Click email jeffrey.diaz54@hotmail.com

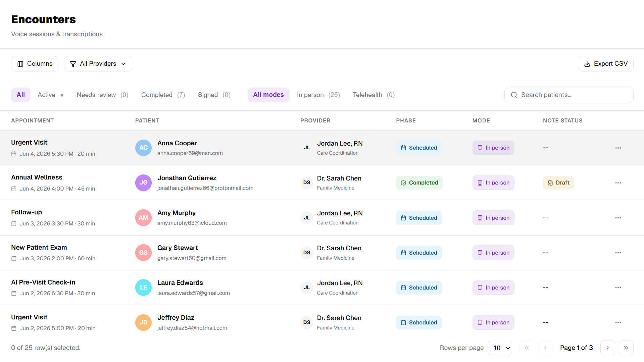192,328
